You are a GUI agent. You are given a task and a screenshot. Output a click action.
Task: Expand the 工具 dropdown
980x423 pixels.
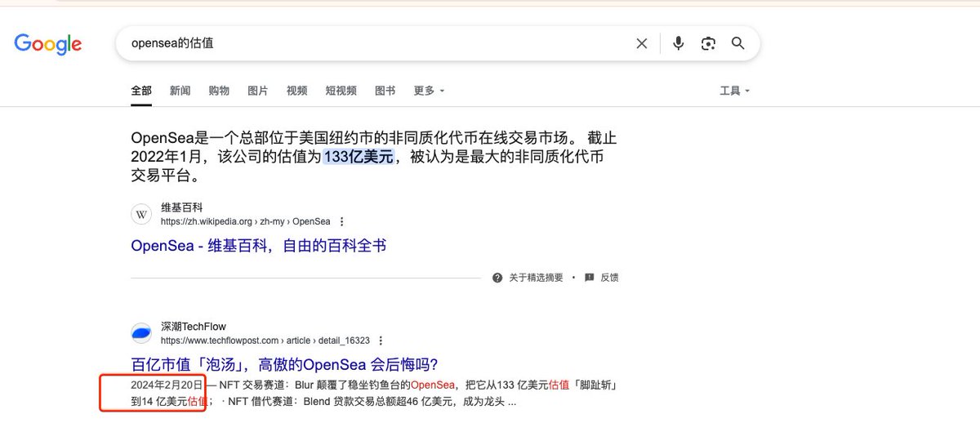[734, 91]
